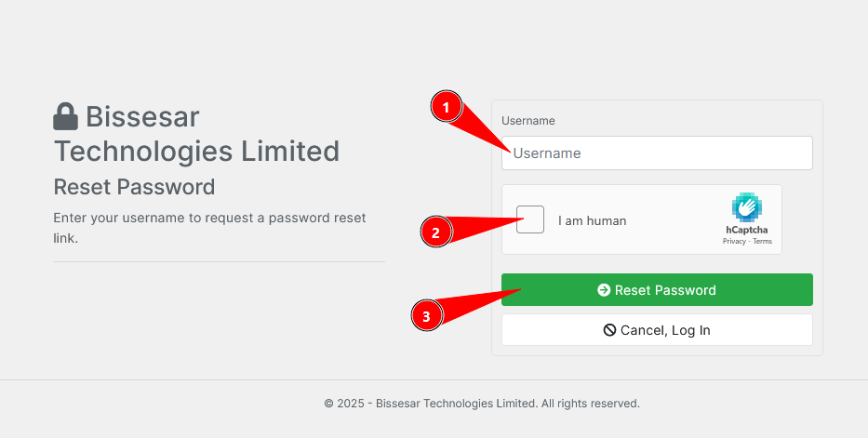
Task: Focus the Username input field
Action: pyautogui.click(x=657, y=153)
